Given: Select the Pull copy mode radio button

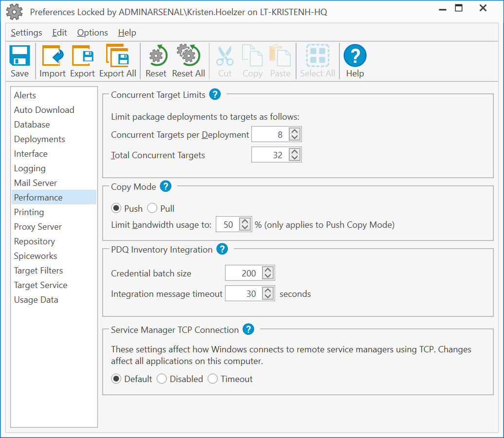Looking at the screenshot, I should coord(152,208).
